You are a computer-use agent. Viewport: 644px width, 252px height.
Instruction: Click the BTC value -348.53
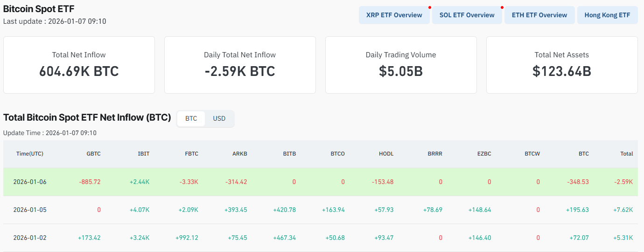point(578,182)
